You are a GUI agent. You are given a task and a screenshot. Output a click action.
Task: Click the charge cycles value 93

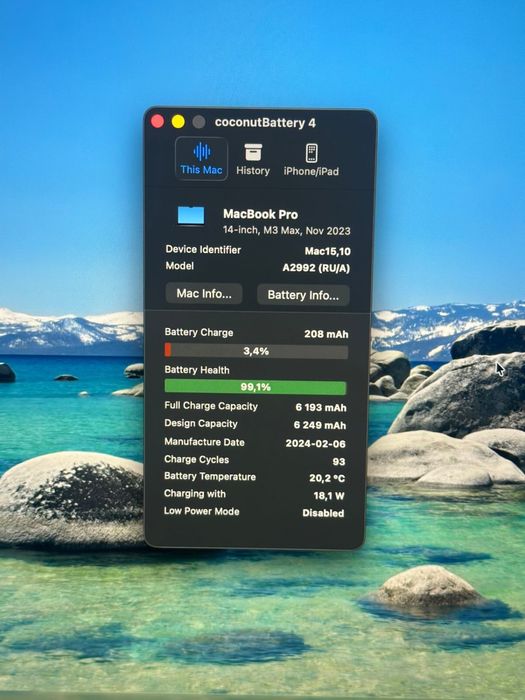(x=339, y=462)
